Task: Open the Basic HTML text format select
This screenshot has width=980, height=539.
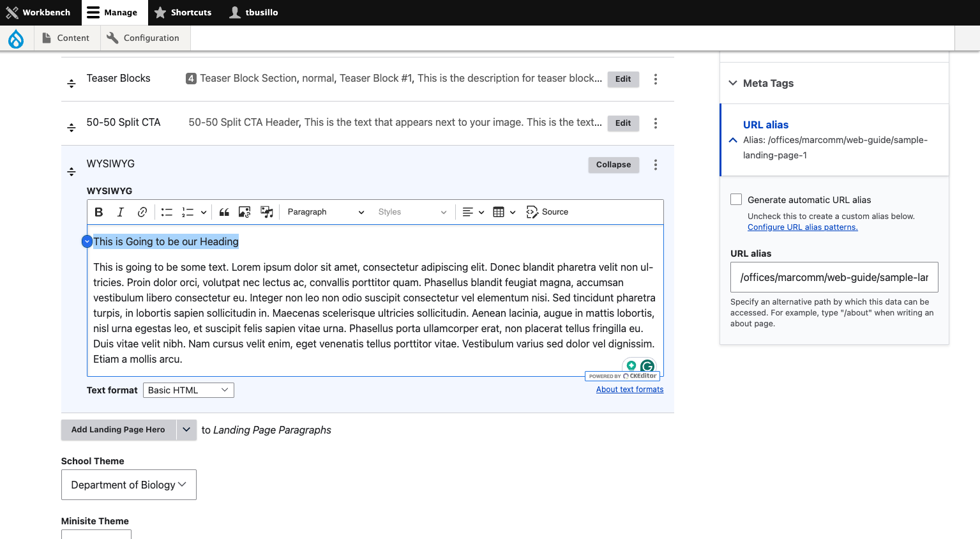Action: coord(188,390)
